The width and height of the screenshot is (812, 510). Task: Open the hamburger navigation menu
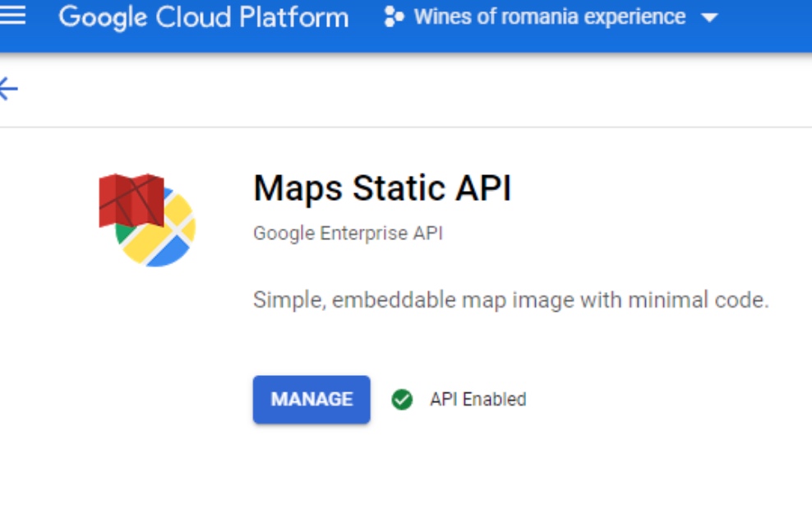[12, 16]
